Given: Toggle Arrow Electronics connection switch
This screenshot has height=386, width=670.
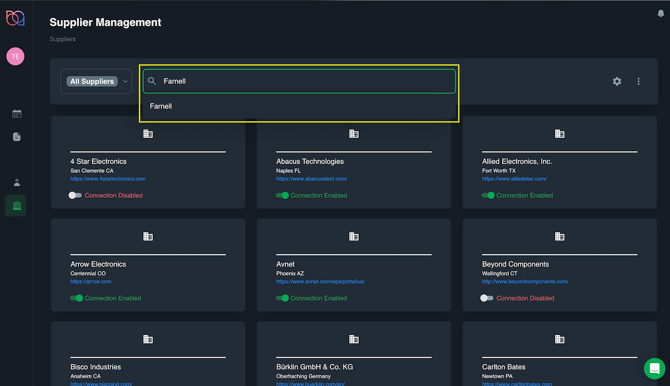Looking at the screenshot, I should 76,298.
